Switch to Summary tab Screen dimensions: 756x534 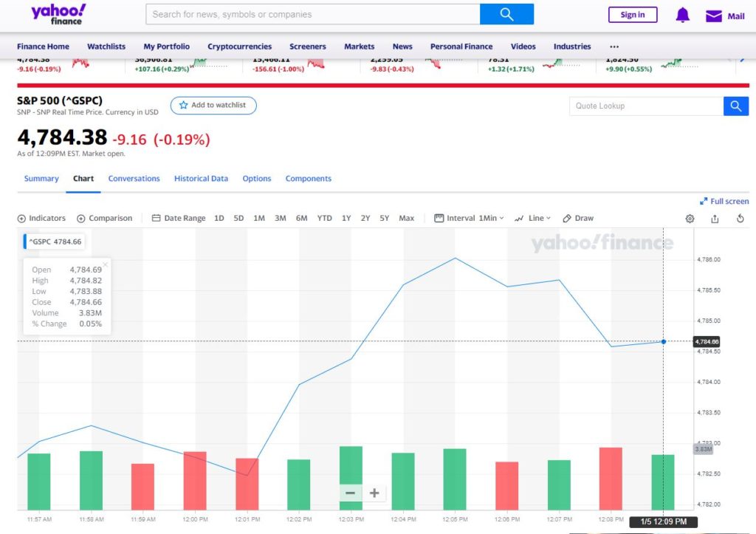[x=41, y=179]
